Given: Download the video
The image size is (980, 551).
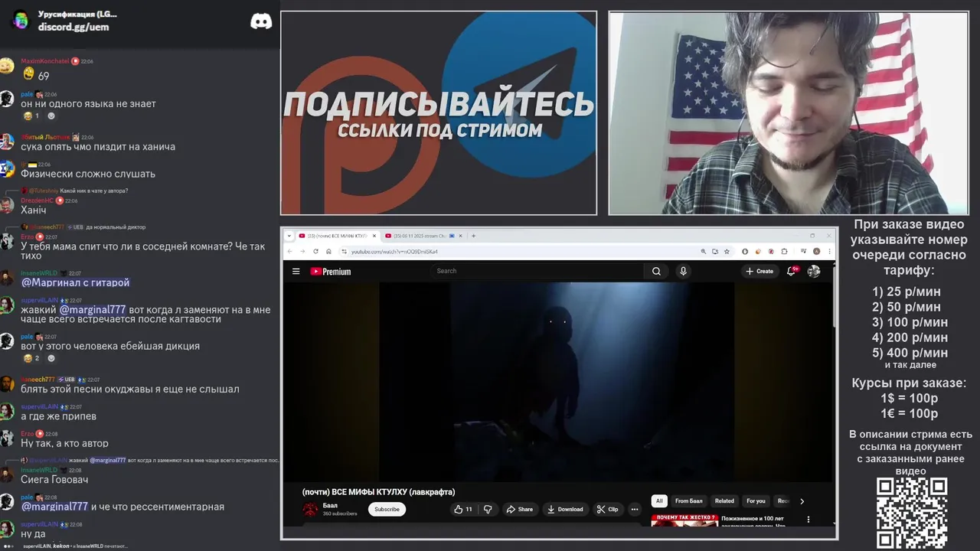Looking at the screenshot, I should point(565,509).
